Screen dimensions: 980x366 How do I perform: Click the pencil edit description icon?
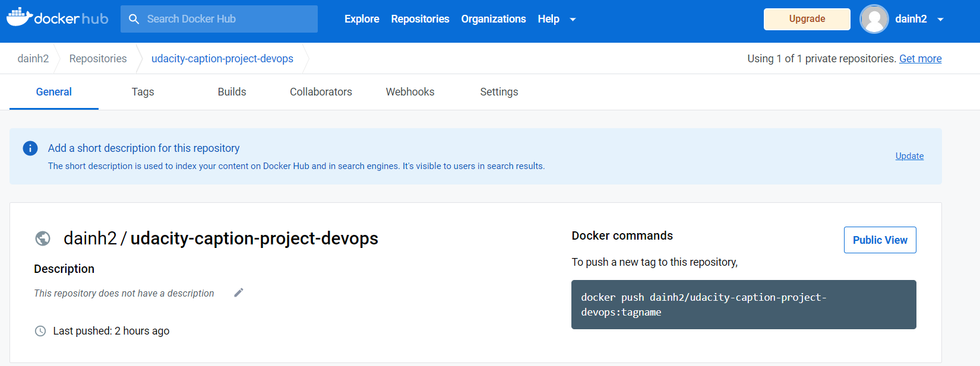coord(239,292)
